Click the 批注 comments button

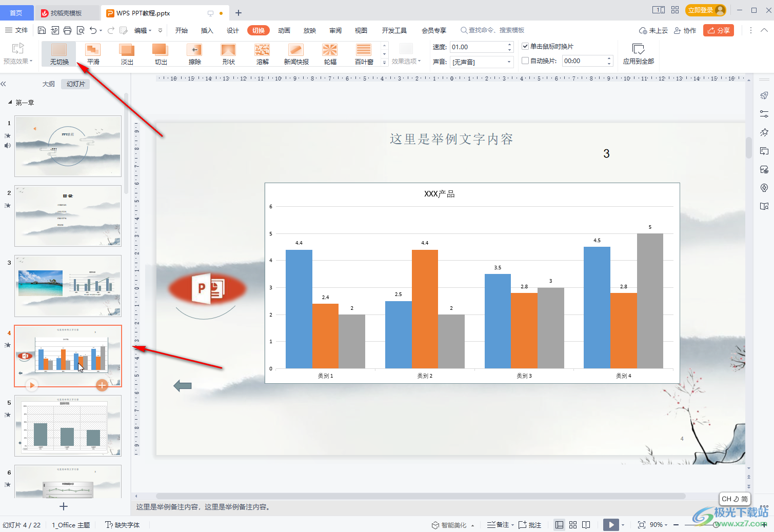(x=530, y=525)
